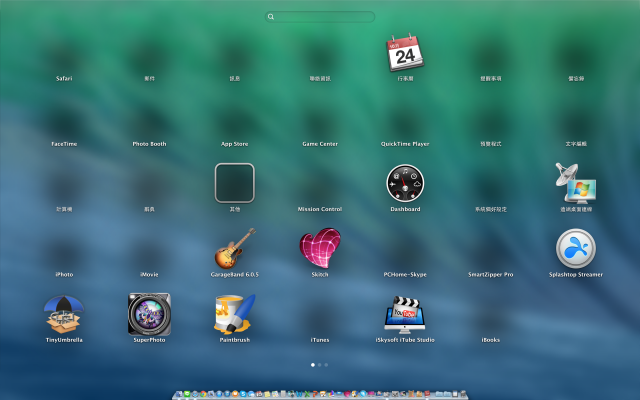The width and height of the screenshot is (640, 400).
Task: Click the iBooks label
Action: pyautogui.click(x=491, y=340)
